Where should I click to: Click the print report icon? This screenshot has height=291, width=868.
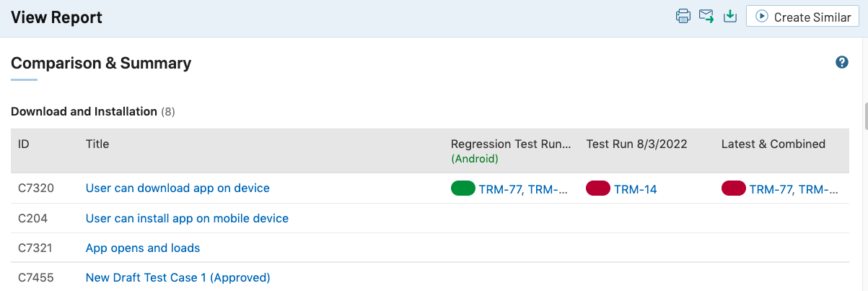click(683, 17)
